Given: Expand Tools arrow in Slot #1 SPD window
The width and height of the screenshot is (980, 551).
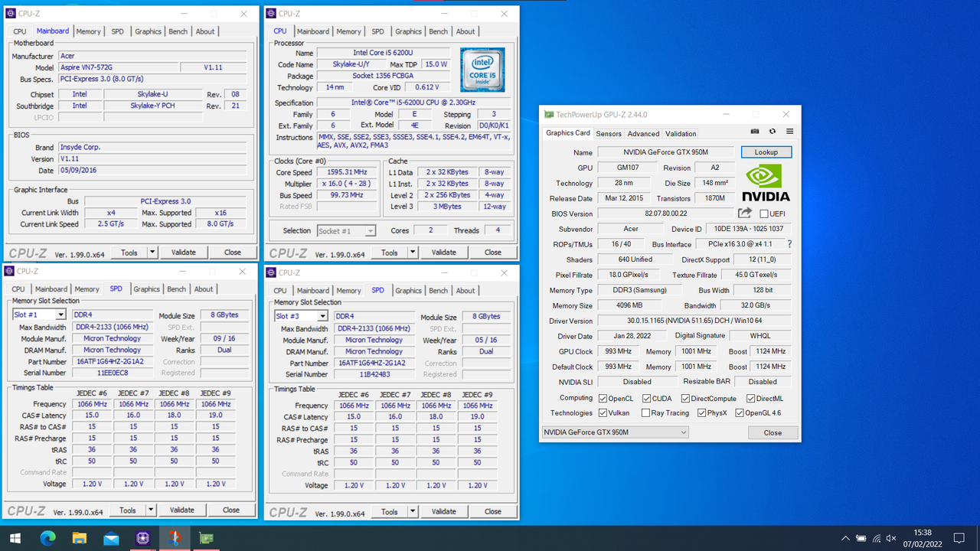Looking at the screenshot, I should (x=150, y=510).
